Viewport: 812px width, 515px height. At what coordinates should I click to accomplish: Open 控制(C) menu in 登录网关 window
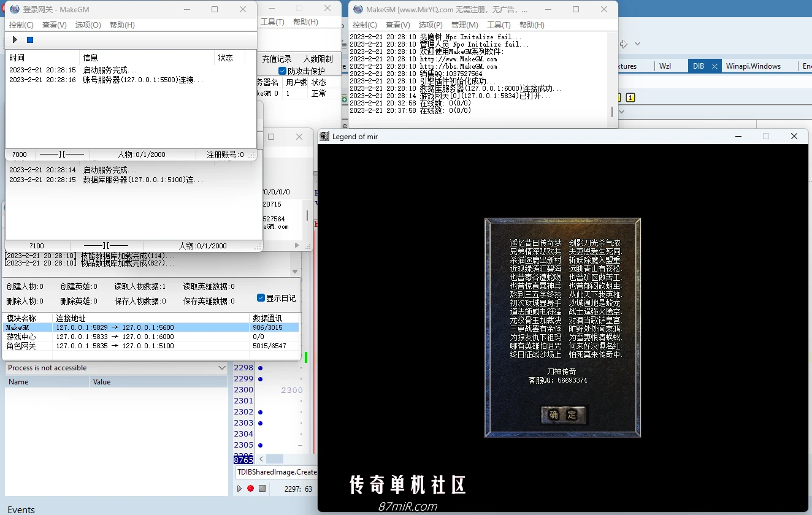tap(21, 25)
